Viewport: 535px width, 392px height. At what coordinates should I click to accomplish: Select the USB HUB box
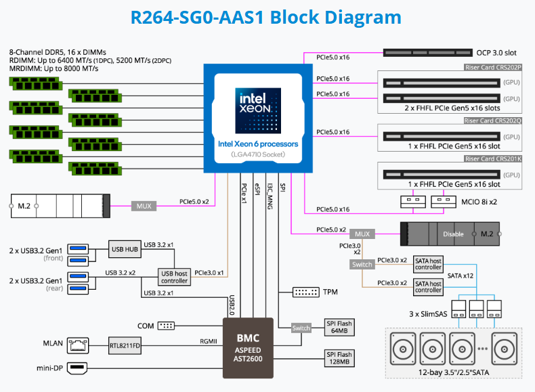pyautogui.click(x=124, y=249)
